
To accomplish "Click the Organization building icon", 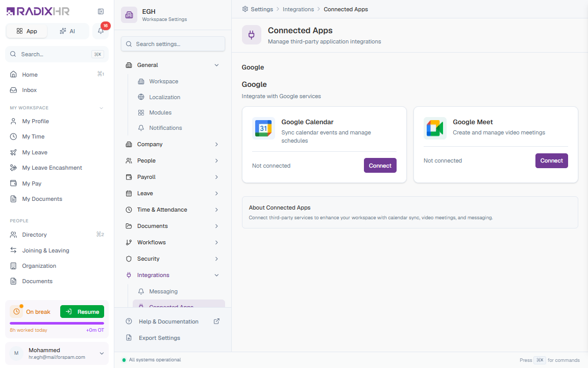I will [x=13, y=266].
